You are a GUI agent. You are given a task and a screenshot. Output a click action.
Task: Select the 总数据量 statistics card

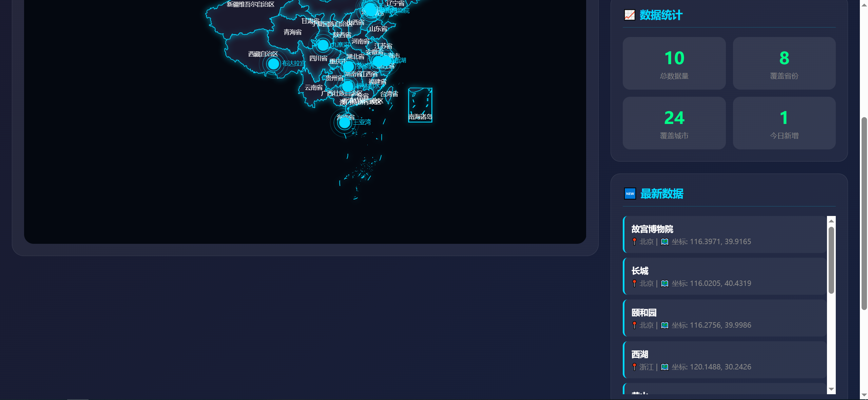pyautogui.click(x=674, y=63)
